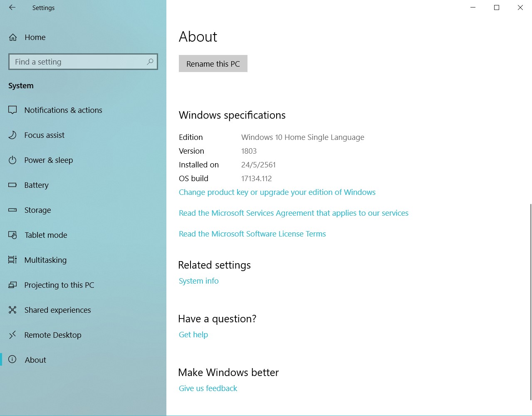Maximize the Settings window
This screenshot has height=416, width=532.
(497, 7)
